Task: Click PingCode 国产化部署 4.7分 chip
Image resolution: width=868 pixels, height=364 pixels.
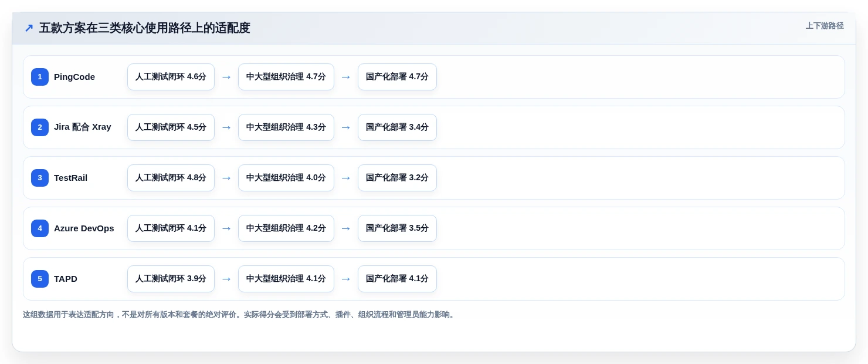Action: click(x=397, y=77)
